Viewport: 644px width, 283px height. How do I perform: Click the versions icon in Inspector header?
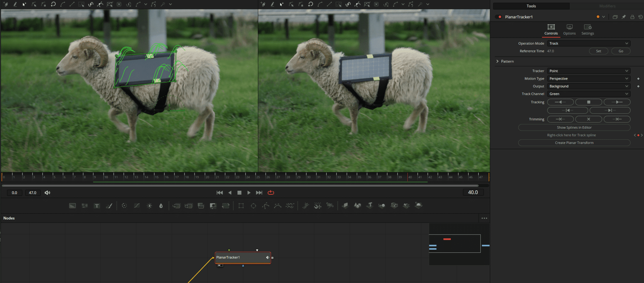(615, 17)
